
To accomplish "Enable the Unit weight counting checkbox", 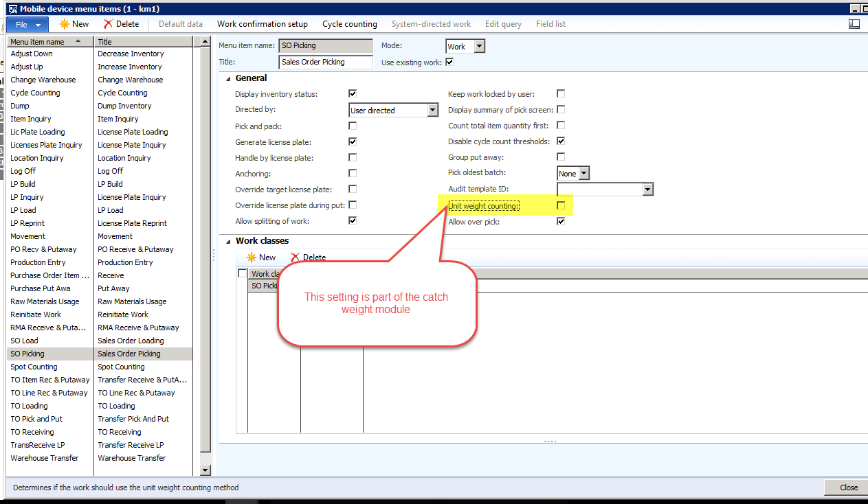I will coord(561,205).
